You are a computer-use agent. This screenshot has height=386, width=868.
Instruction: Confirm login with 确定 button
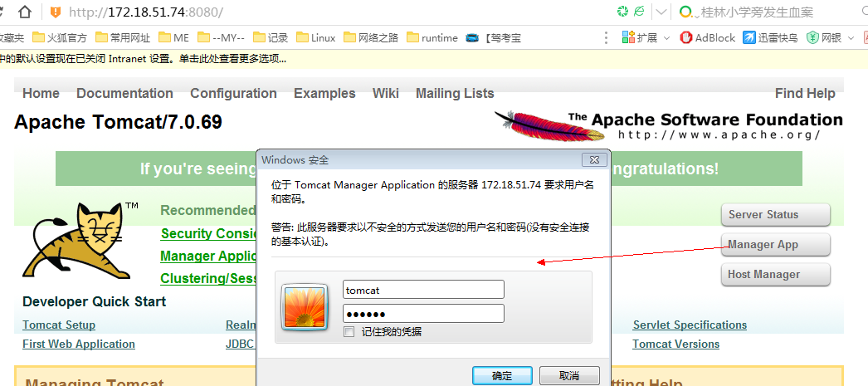502,375
